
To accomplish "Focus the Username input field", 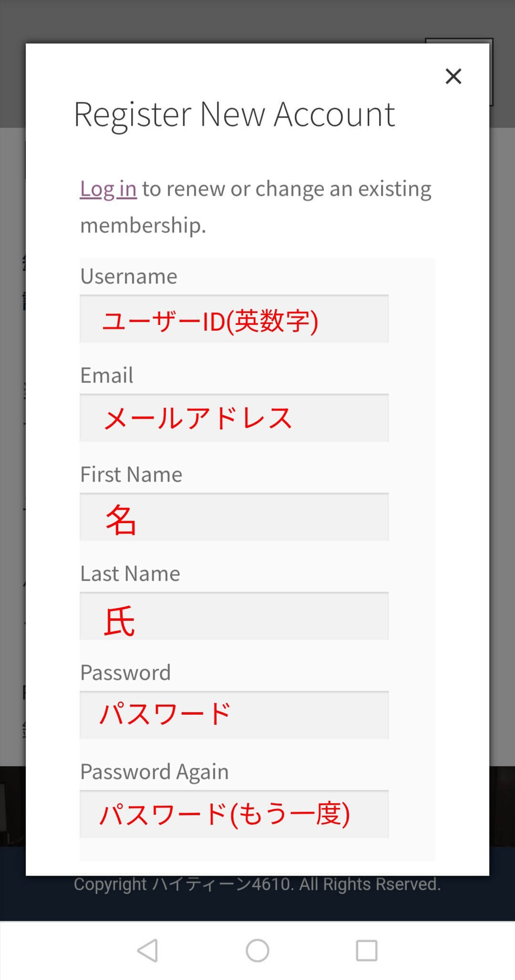I will (x=234, y=319).
